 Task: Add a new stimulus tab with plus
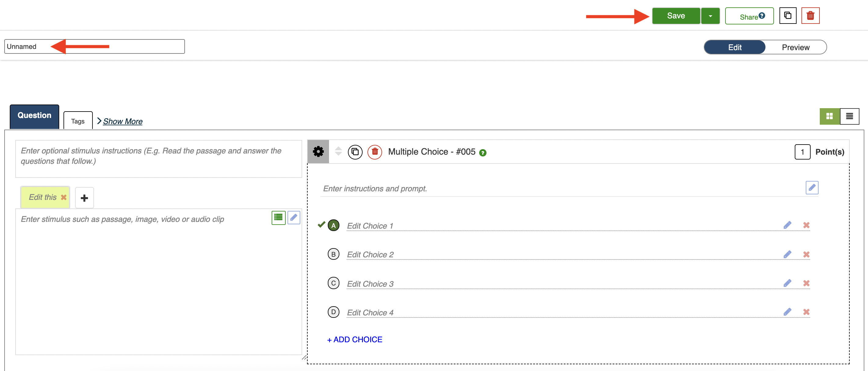84,198
